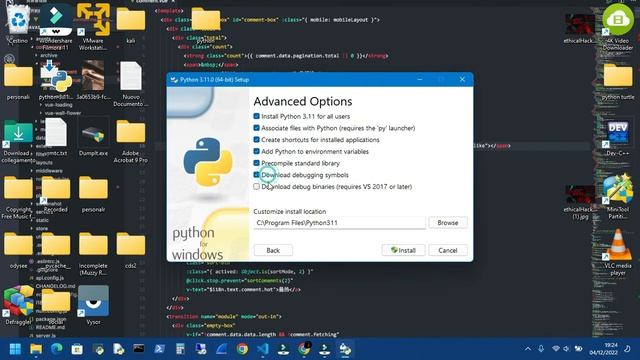Select Wondershare Filmora11 desktop shortcut
Screen dimensions: 640x360
pyautogui.click(x=56, y=27)
